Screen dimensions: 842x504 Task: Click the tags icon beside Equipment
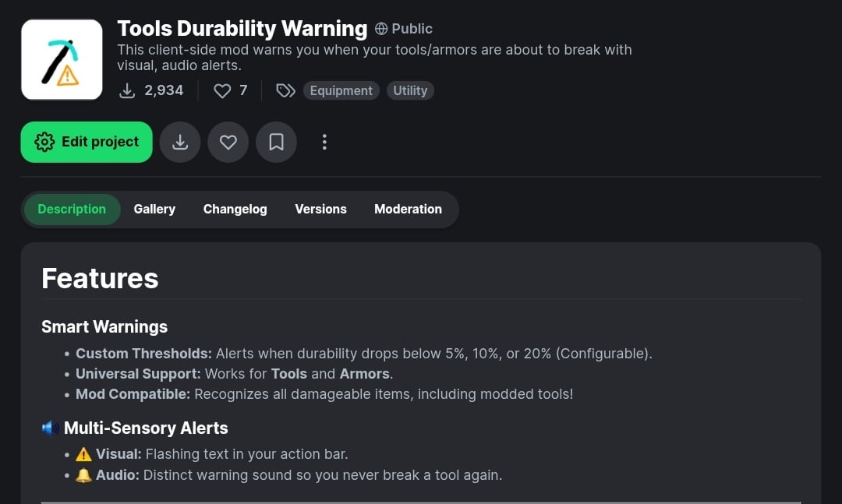click(285, 91)
